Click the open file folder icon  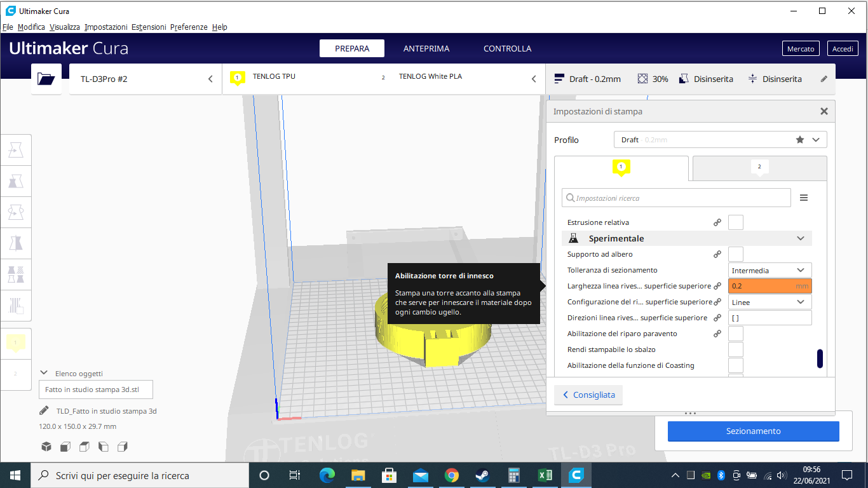pos(46,79)
